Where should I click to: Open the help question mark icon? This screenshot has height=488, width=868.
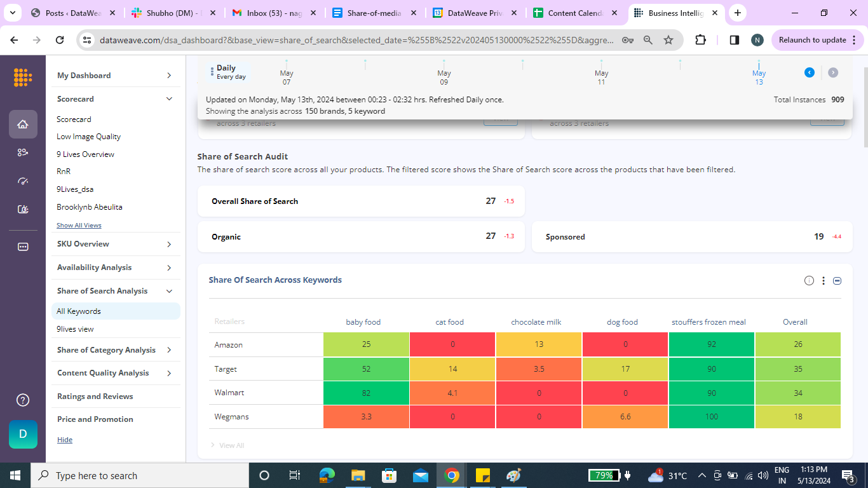pos(23,400)
